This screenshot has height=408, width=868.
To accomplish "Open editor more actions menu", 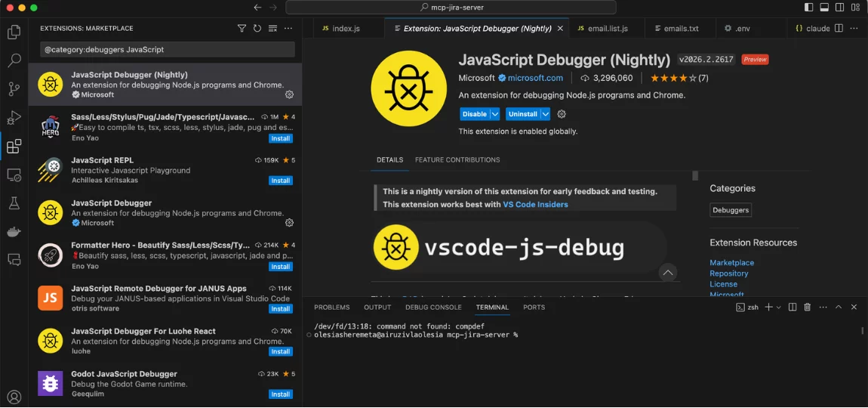I will pyautogui.click(x=854, y=28).
